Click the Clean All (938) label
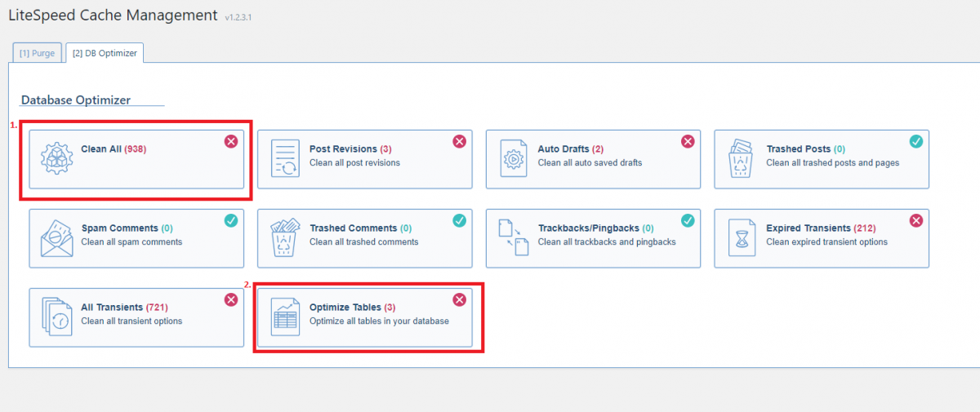Viewport: 980px width, 412px height. point(114,149)
